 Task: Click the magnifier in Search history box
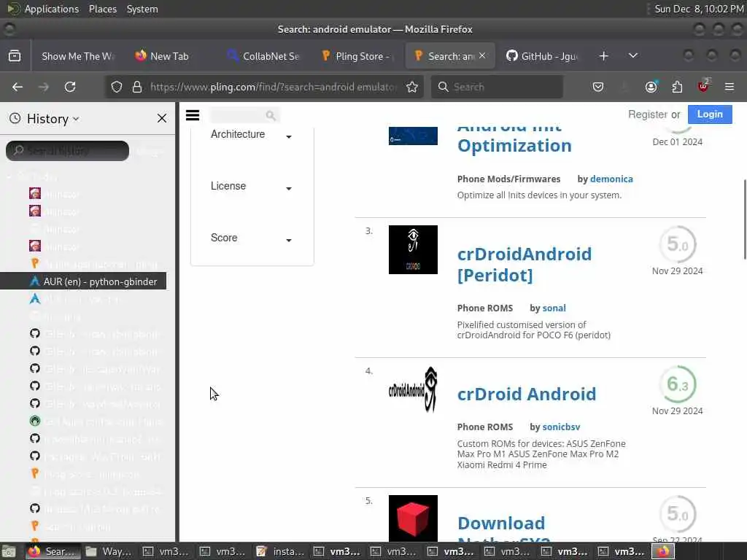(18, 150)
